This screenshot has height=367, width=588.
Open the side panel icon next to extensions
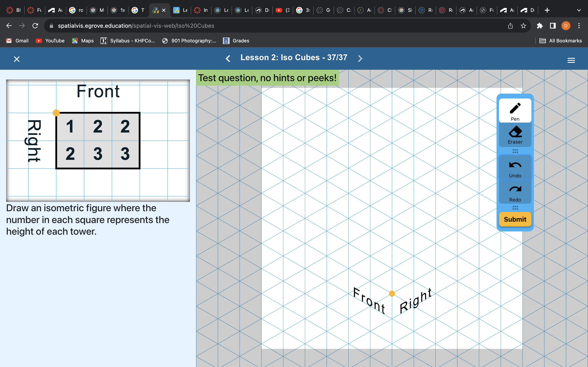tap(552, 25)
